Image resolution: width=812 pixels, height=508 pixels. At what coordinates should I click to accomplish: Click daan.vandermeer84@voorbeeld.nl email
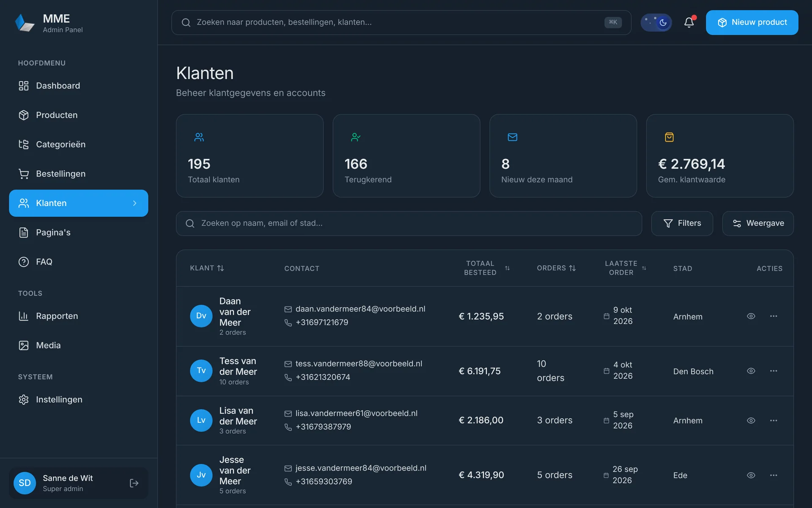tap(360, 309)
